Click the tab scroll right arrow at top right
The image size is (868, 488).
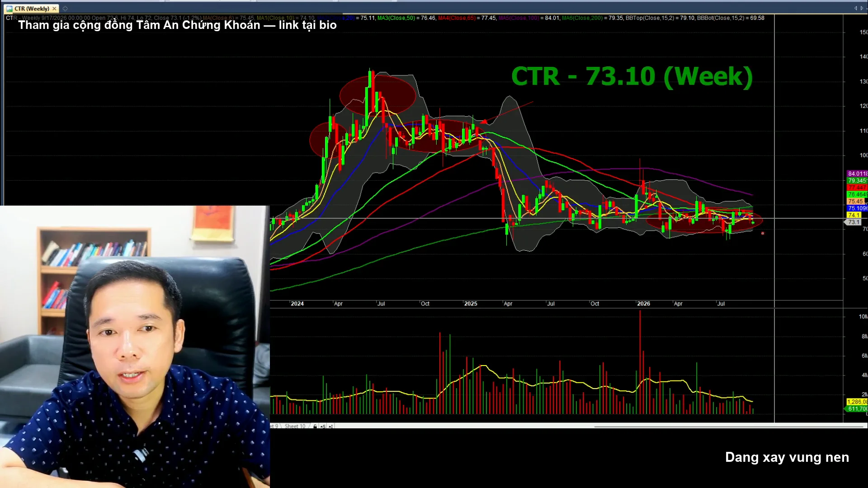(862, 8)
